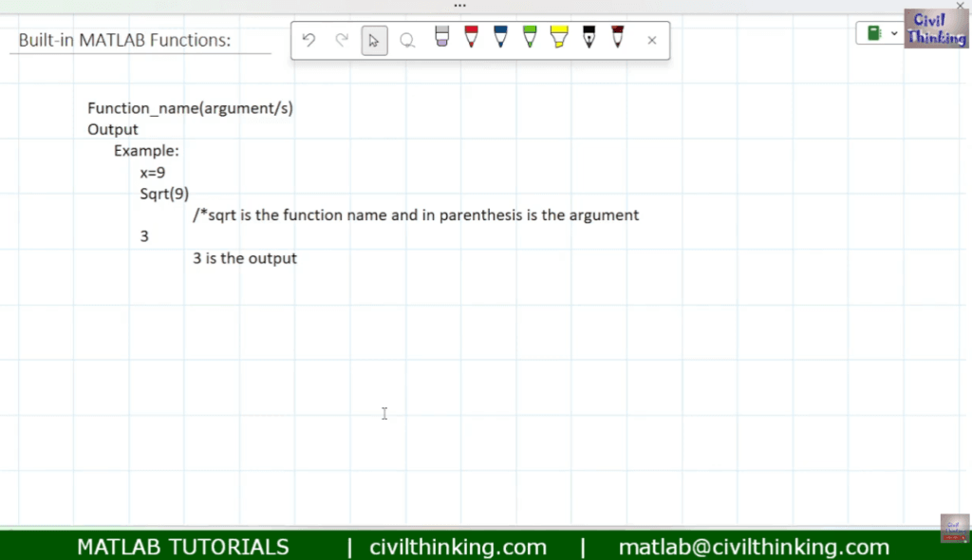The image size is (972, 560).
Task: Select the black fountain pen
Action: (x=589, y=38)
